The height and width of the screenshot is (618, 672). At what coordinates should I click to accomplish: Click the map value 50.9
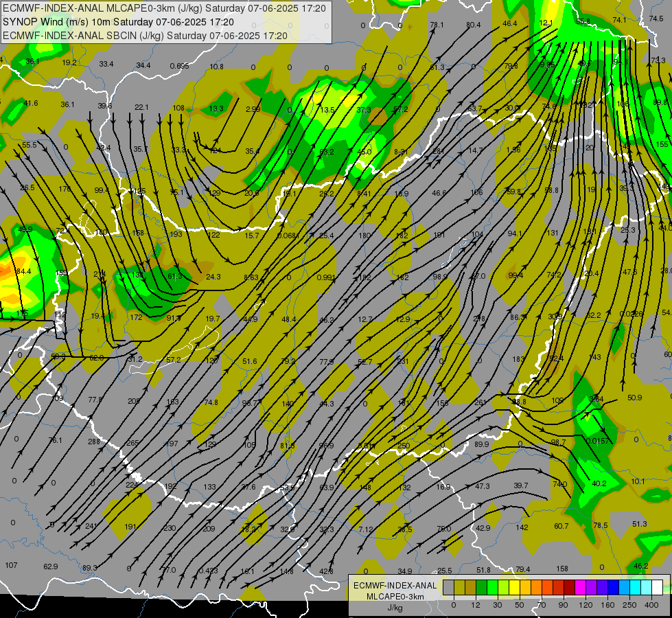click(x=634, y=398)
